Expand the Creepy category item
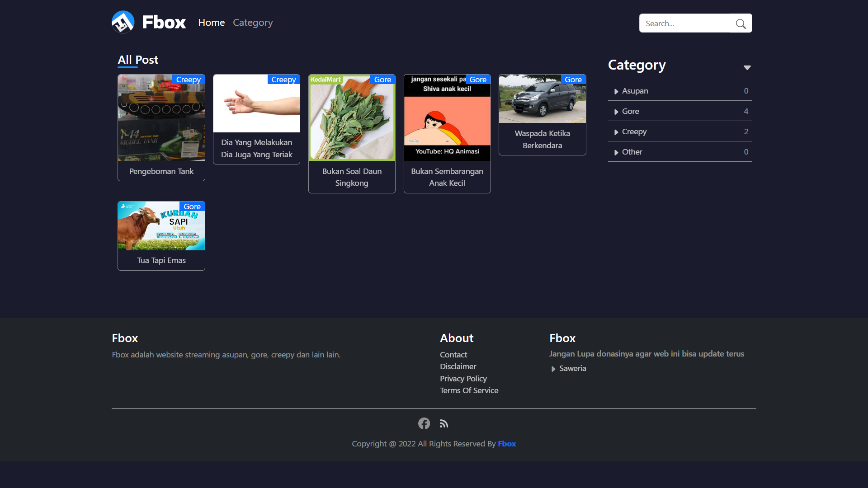The height and width of the screenshot is (488, 868). point(634,131)
